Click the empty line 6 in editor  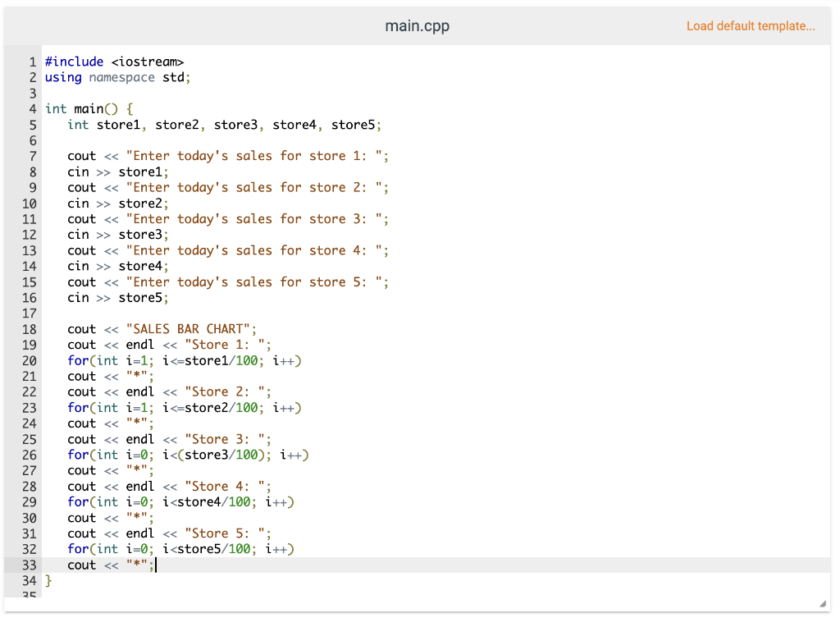click(x=436, y=140)
